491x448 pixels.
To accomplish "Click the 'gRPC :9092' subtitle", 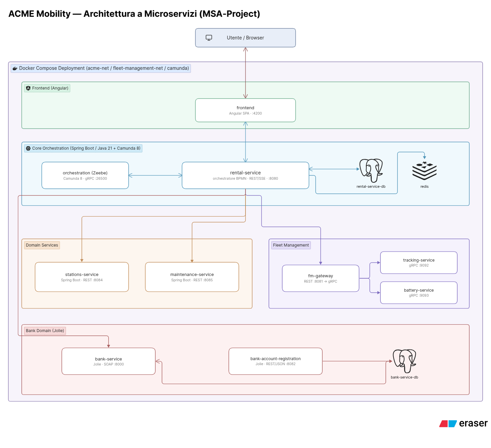I will pos(419,266).
